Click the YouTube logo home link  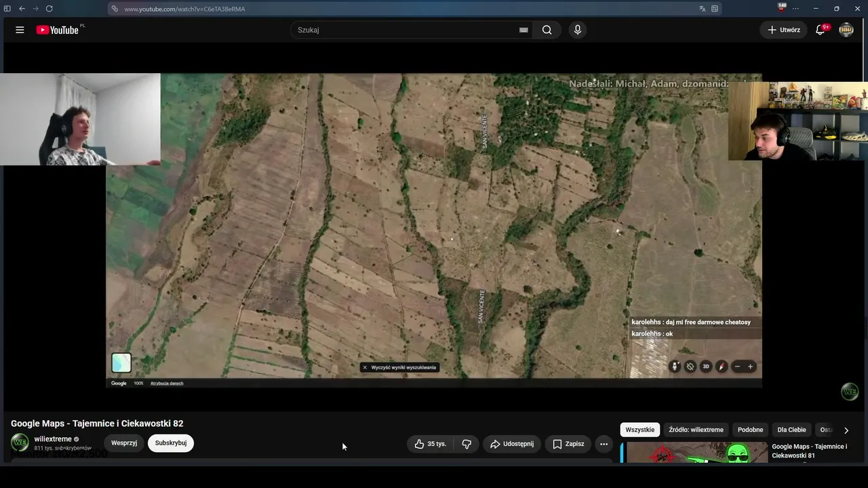point(58,30)
